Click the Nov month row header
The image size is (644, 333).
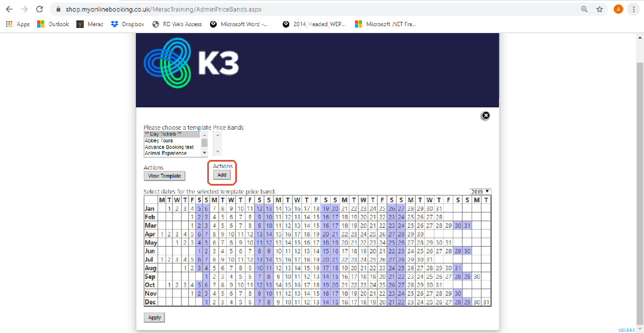151,294
